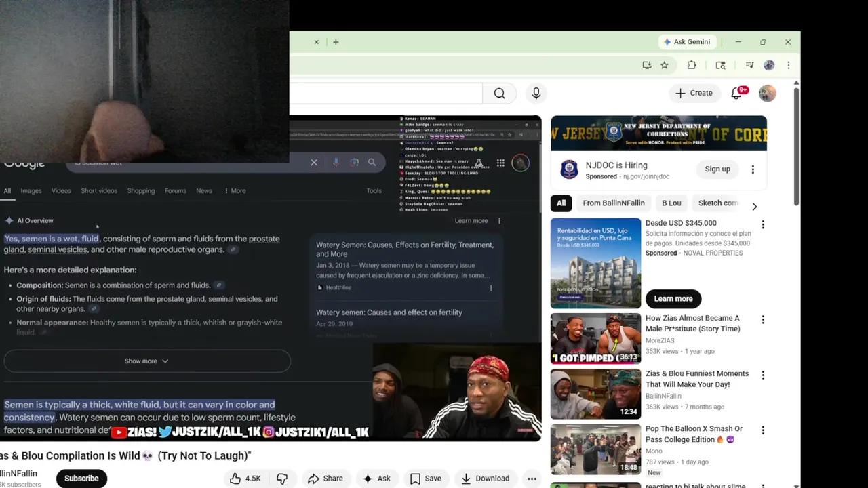Image resolution: width=868 pixels, height=488 pixels.
Task: Open Chrome three-dot menu
Action: pos(788,65)
